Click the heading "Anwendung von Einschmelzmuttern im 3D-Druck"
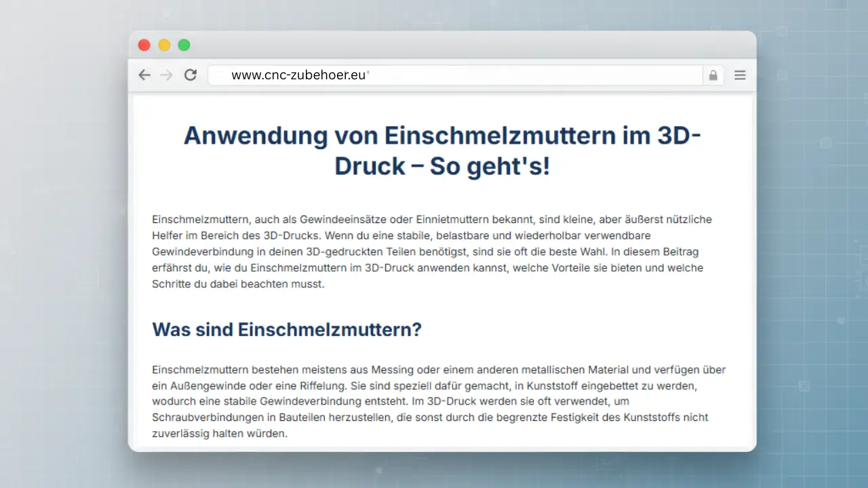This screenshot has height=488, width=868. click(x=442, y=150)
